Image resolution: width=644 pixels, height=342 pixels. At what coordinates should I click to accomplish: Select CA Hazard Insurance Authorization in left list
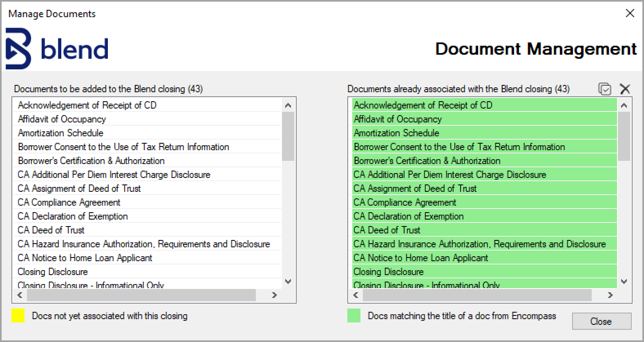(x=148, y=244)
